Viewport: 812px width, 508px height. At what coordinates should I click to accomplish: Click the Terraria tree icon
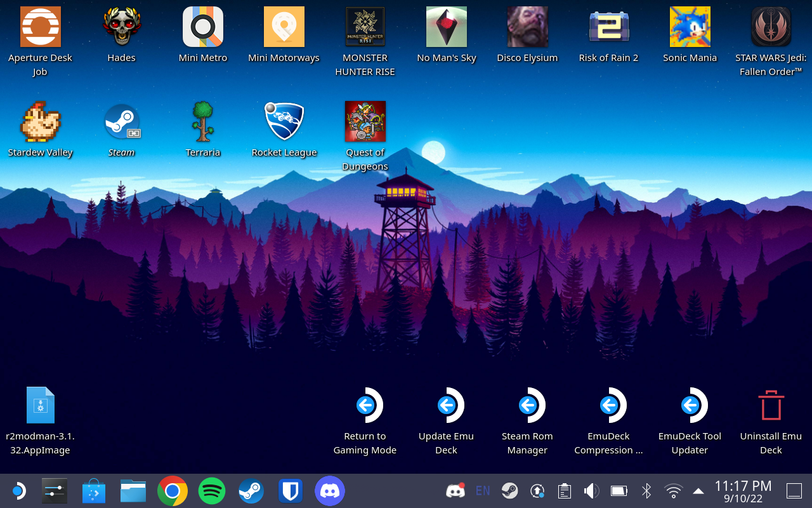(x=203, y=121)
